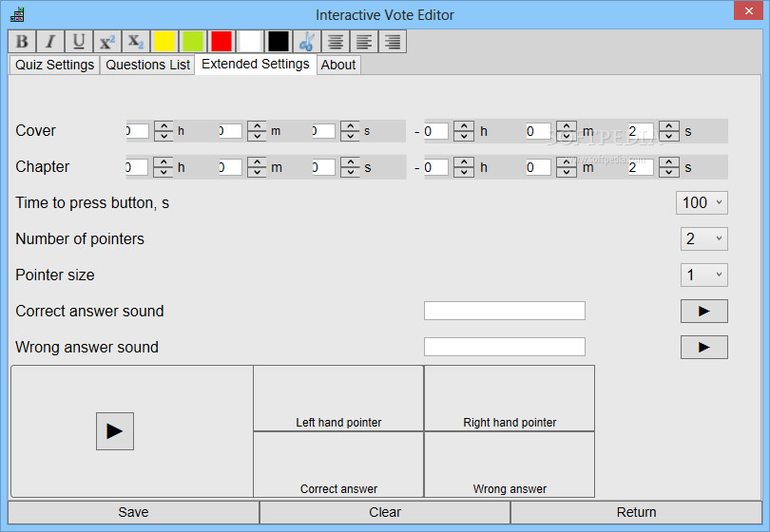Open the Questions List tab
Viewport: 770px width, 532px height.
[147, 65]
